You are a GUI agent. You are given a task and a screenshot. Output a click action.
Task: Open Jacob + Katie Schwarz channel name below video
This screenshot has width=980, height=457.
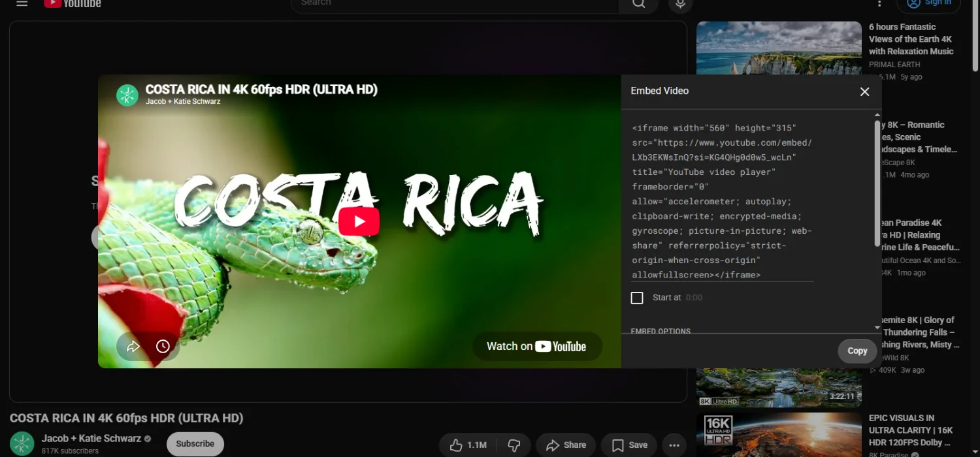click(x=91, y=438)
